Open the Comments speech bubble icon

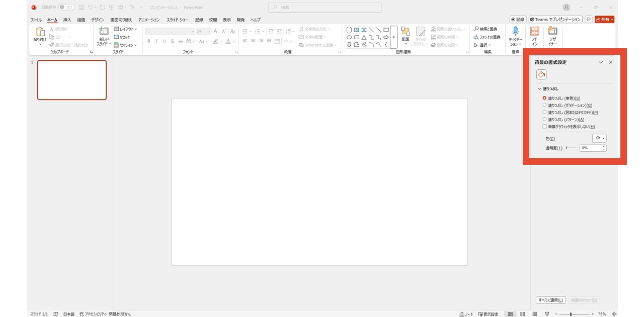click(x=588, y=20)
